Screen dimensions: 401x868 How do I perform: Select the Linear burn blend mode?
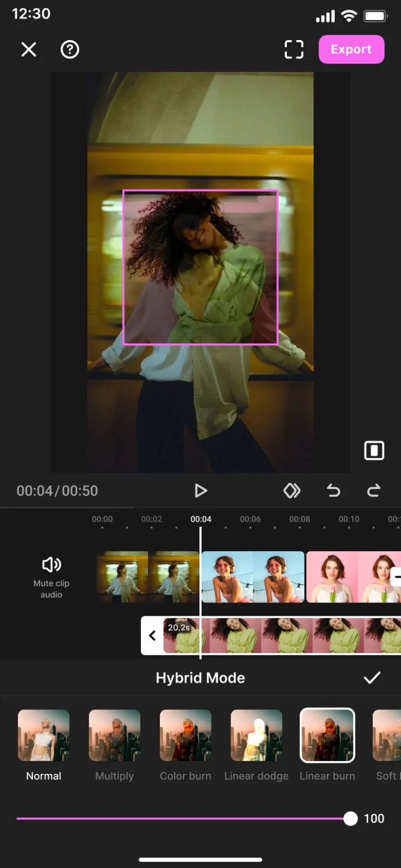pos(327,745)
